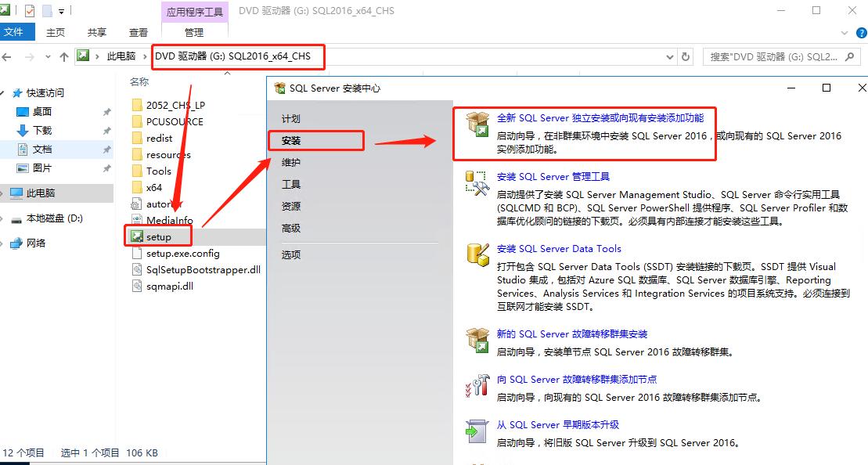Click the upgrade from earlier SQL Server icon

(x=477, y=431)
